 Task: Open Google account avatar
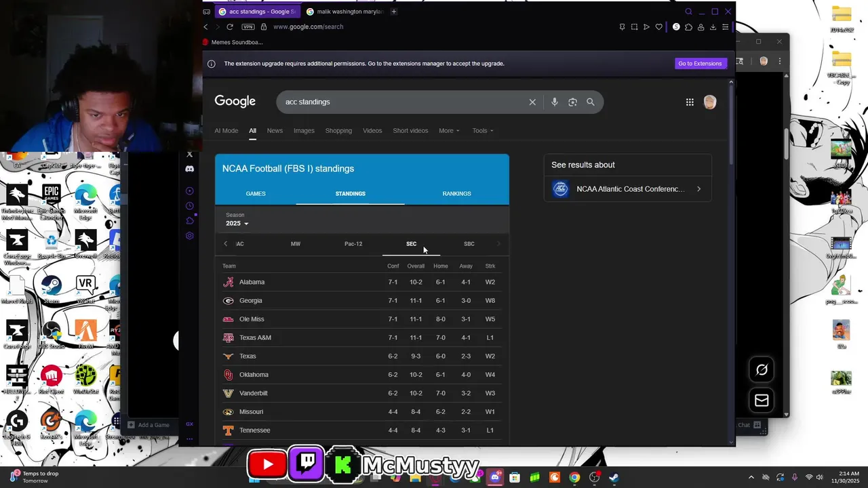coord(710,102)
